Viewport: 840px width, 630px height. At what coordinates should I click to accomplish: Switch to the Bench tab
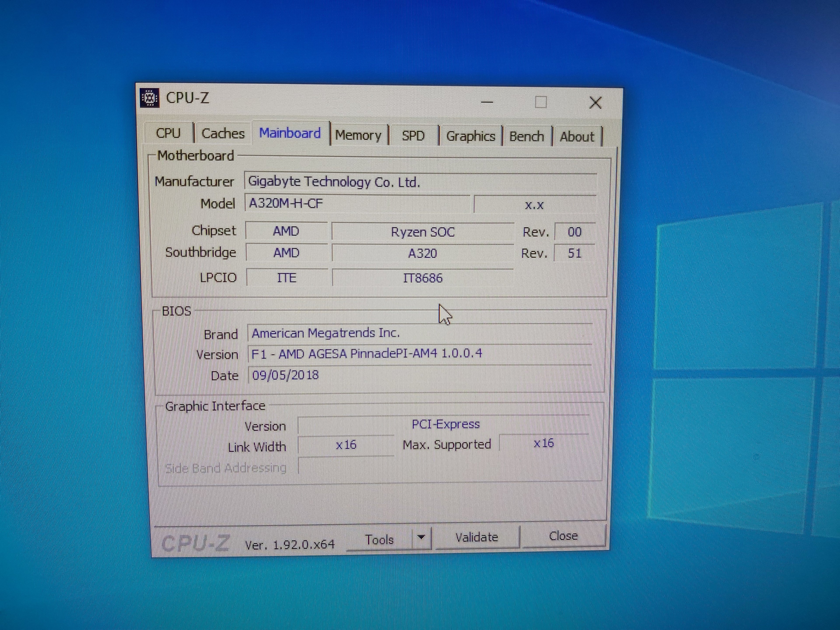[x=526, y=136]
